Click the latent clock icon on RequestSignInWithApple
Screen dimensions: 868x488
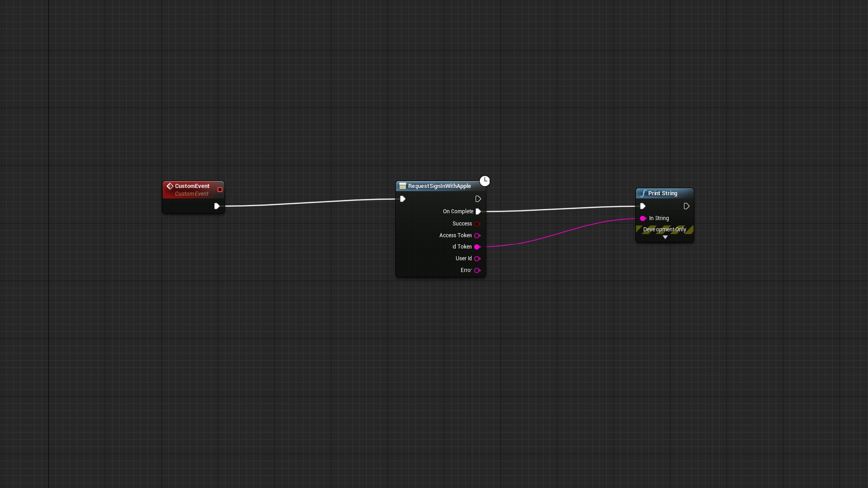click(485, 181)
